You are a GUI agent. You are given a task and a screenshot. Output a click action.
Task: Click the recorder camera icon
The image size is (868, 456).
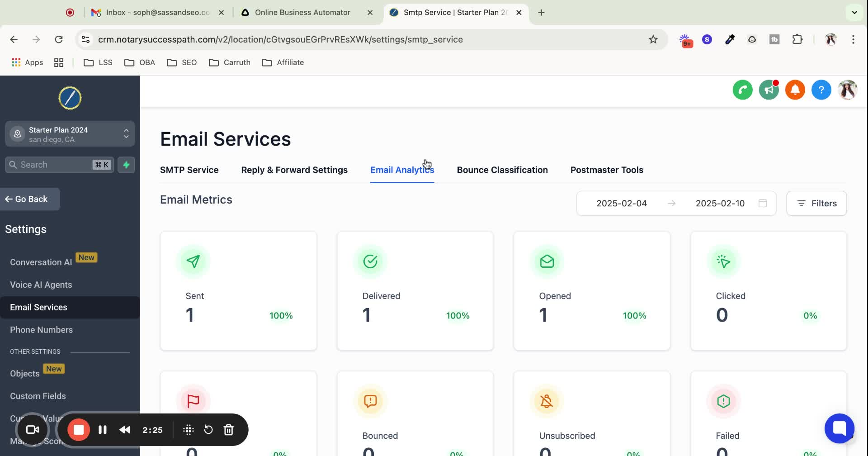(x=33, y=430)
